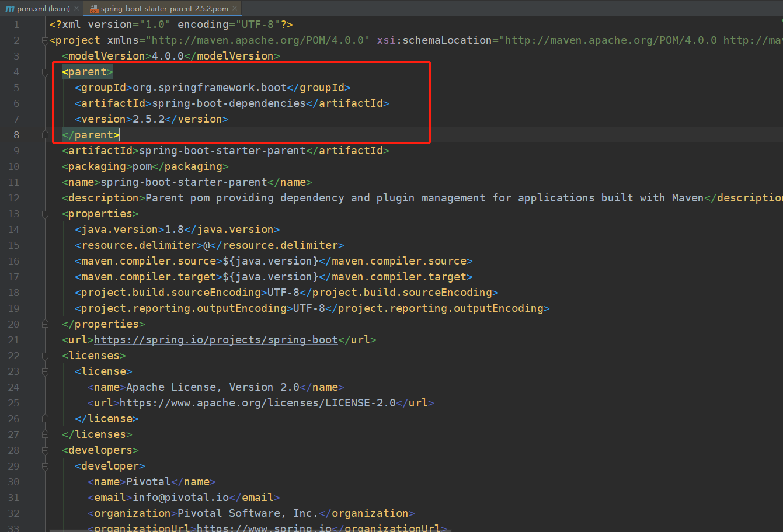Click the version value '2.5.2'
783x532 pixels.
(x=149, y=119)
